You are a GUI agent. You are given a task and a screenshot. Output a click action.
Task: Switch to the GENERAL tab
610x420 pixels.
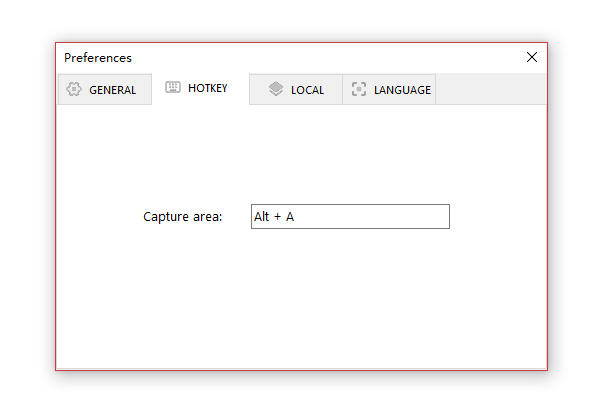(105, 89)
